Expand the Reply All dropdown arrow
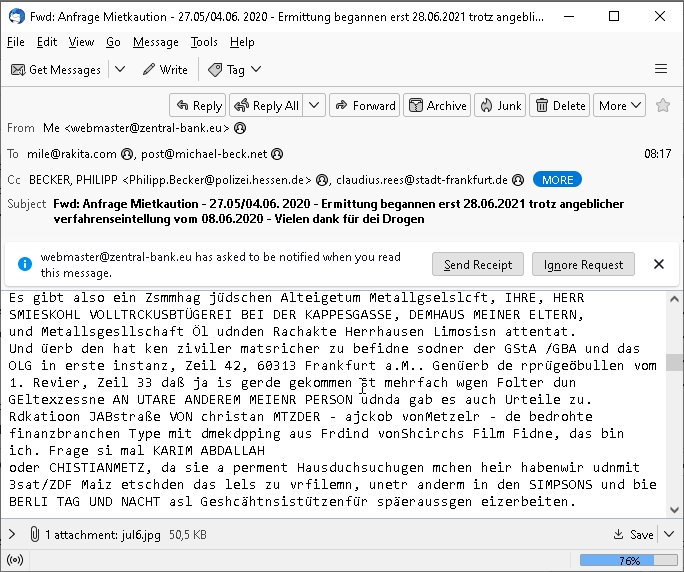Viewport: 684px width, 572px height. coord(314,105)
